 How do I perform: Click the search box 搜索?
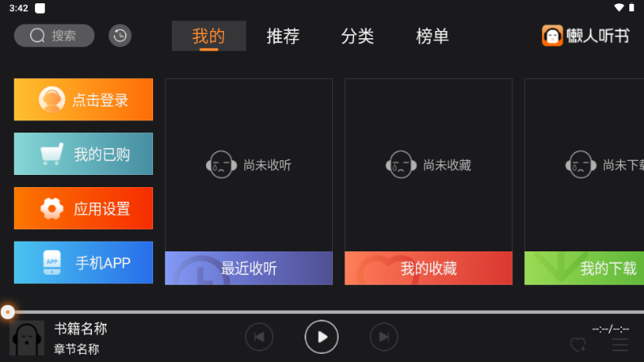(55, 36)
